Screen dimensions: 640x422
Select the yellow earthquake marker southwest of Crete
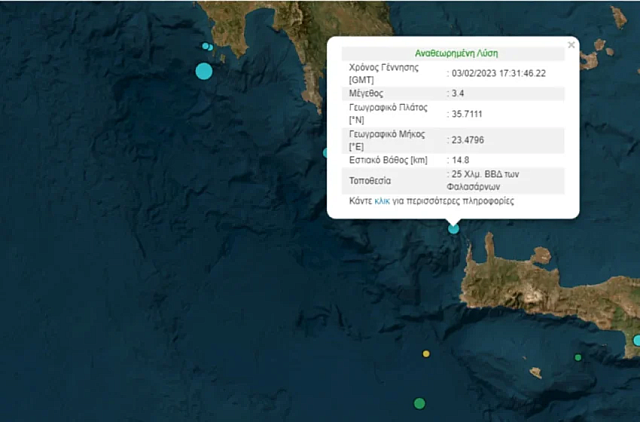pos(427,353)
